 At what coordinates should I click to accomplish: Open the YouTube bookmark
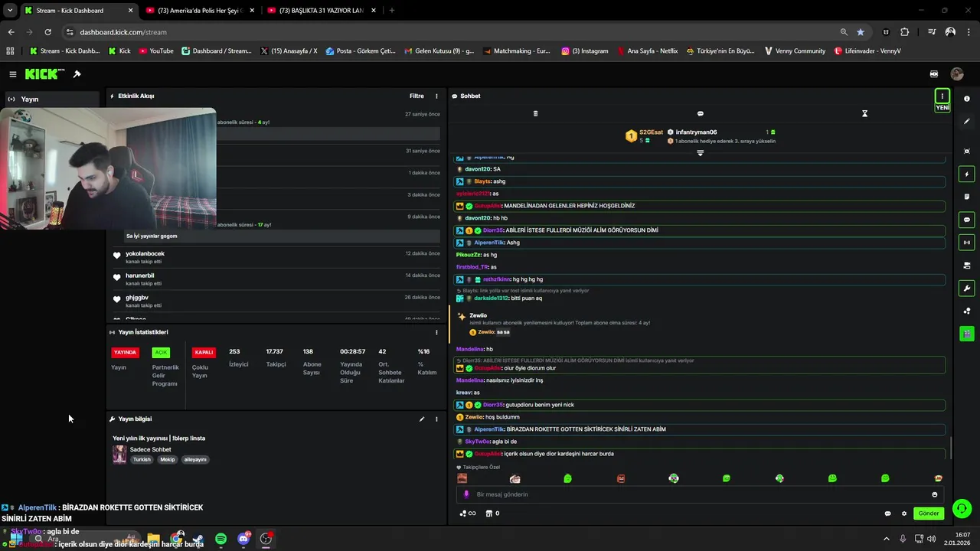pyautogui.click(x=155, y=51)
